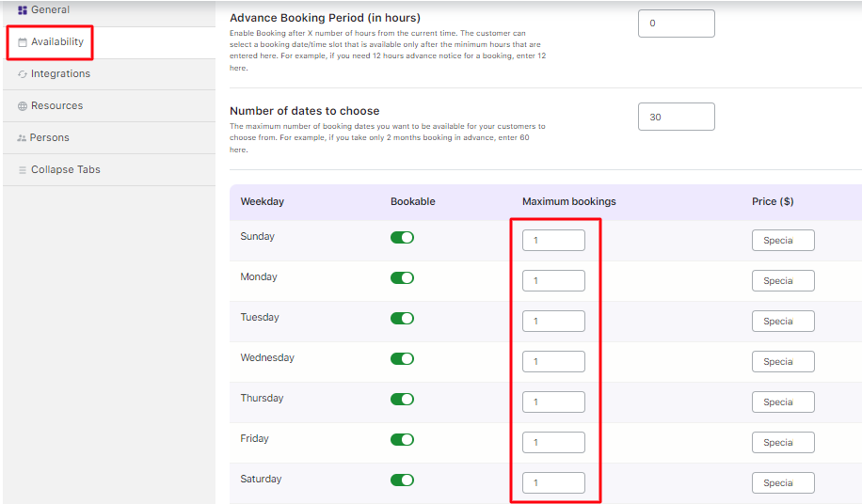
Task: Toggle Saturday bookable switch off
Action: pyautogui.click(x=402, y=480)
